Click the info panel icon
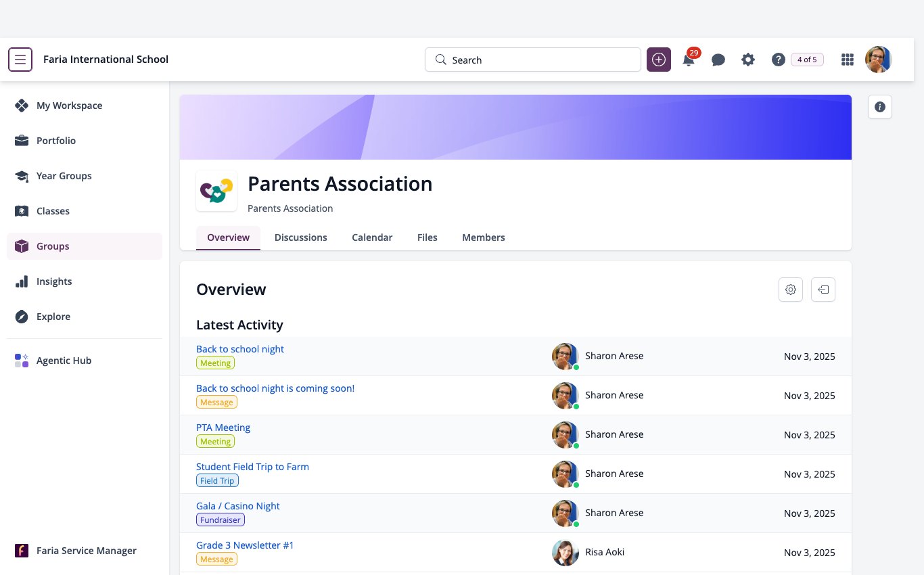Image resolution: width=924 pixels, height=575 pixels. point(880,107)
